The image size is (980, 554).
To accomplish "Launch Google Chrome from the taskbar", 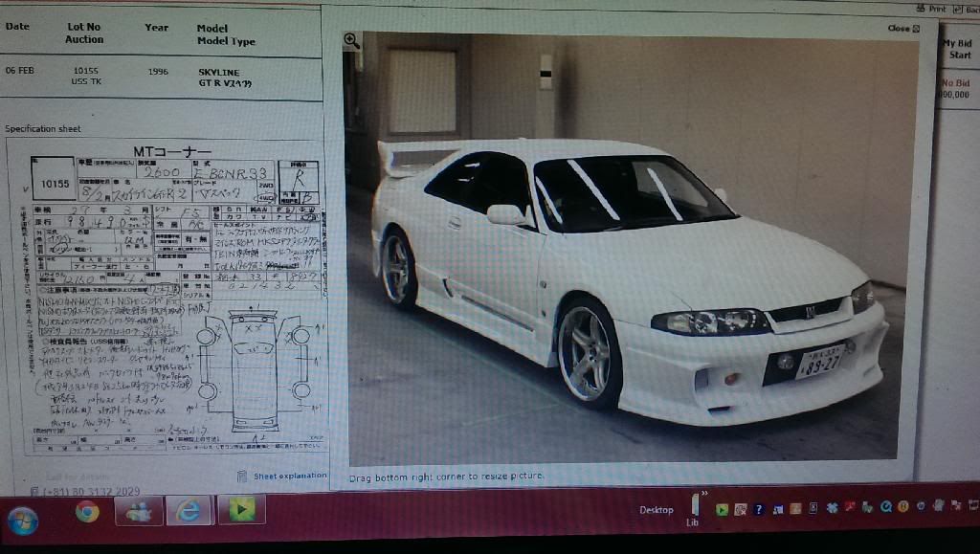I will [x=87, y=512].
